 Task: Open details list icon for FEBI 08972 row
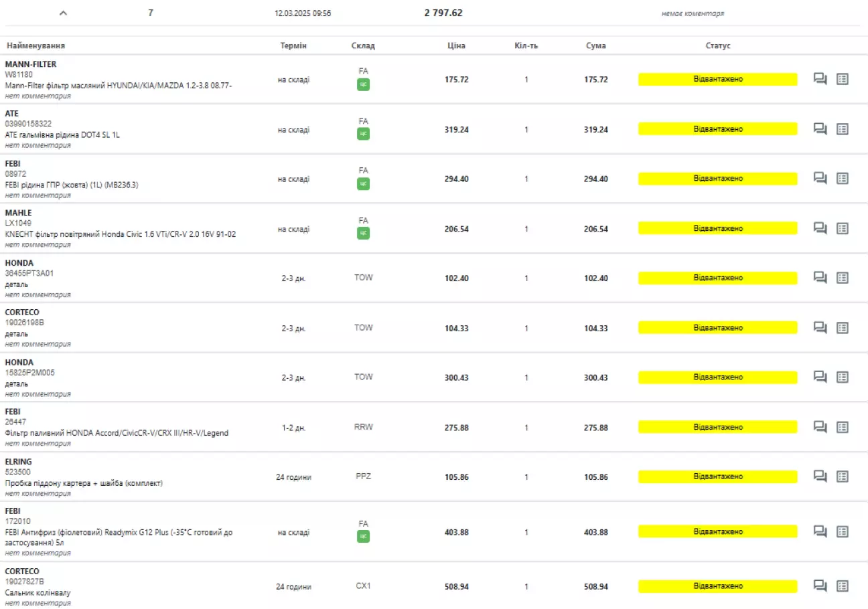843,179
